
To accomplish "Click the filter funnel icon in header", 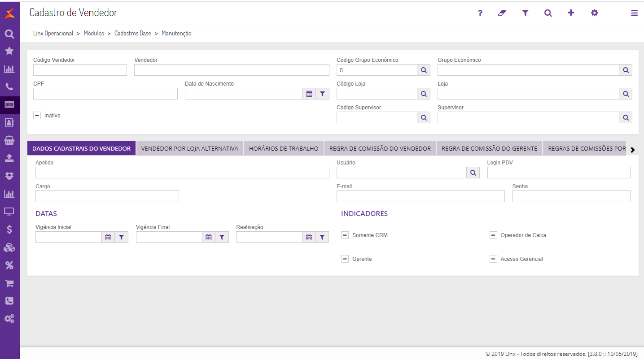I will (x=525, y=13).
